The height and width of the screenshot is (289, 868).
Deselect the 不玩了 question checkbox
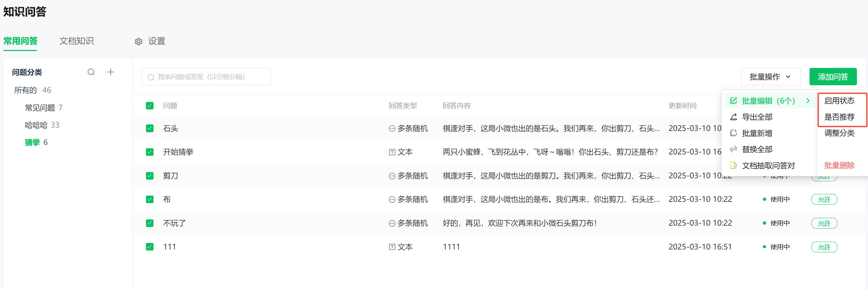[150, 223]
